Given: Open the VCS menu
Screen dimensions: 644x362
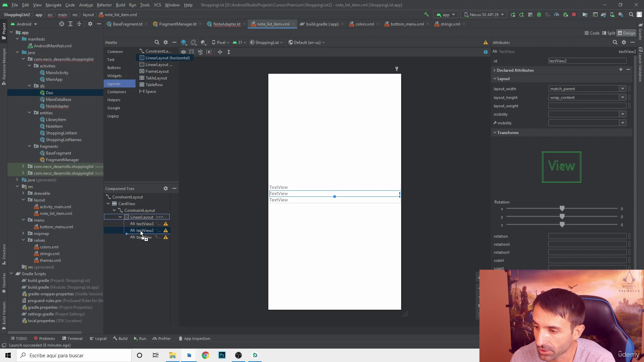Looking at the screenshot, I should [x=157, y=5].
